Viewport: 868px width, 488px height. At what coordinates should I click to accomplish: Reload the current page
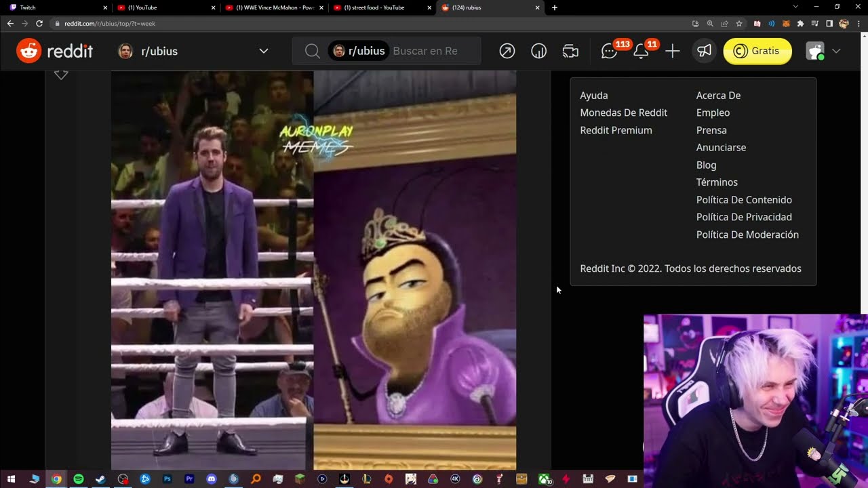point(39,23)
